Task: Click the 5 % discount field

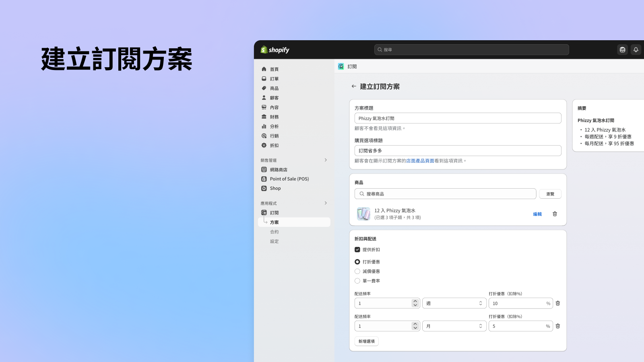Action: tap(520, 326)
